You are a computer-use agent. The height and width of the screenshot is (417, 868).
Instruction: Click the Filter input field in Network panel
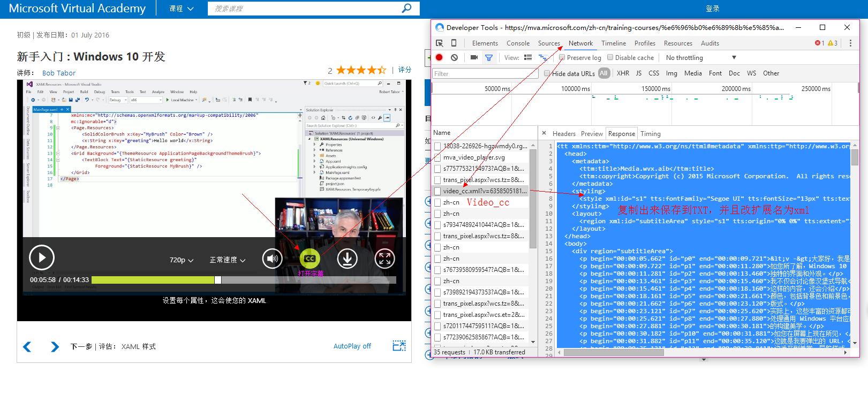[x=485, y=73]
